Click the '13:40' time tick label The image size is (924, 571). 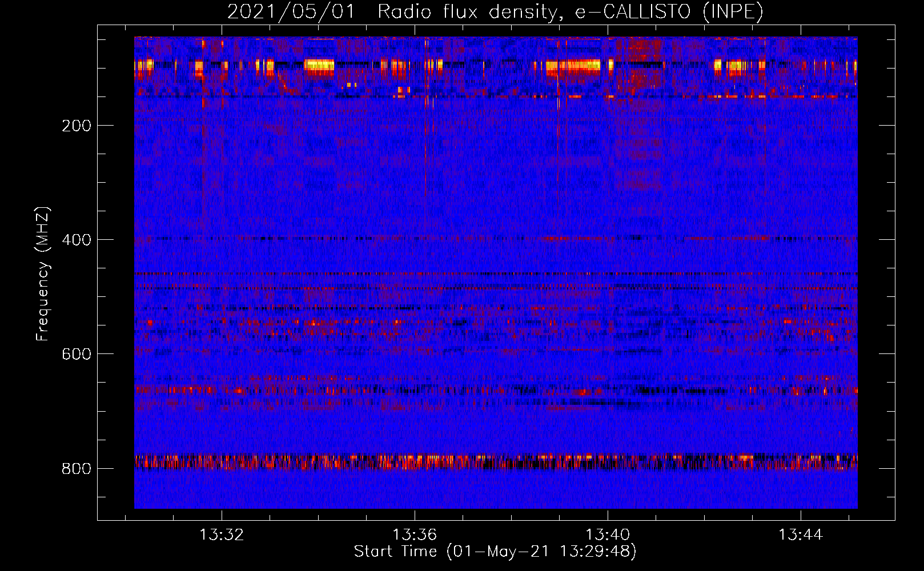pos(608,534)
